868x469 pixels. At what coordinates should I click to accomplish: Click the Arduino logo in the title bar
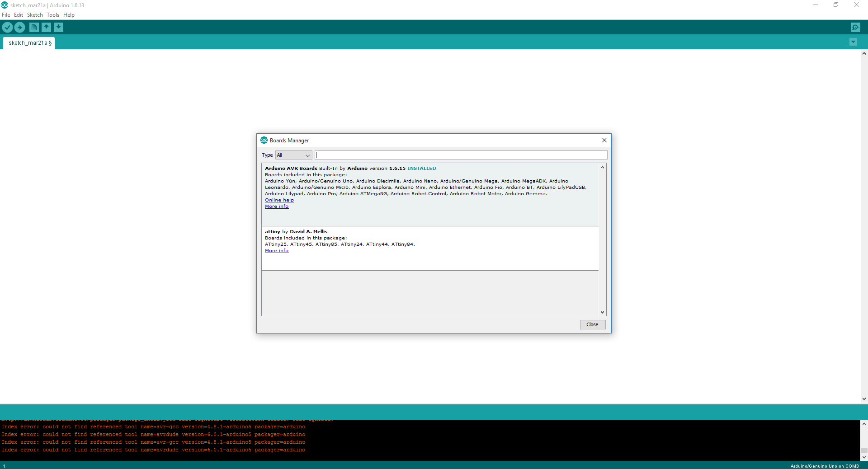[5, 5]
